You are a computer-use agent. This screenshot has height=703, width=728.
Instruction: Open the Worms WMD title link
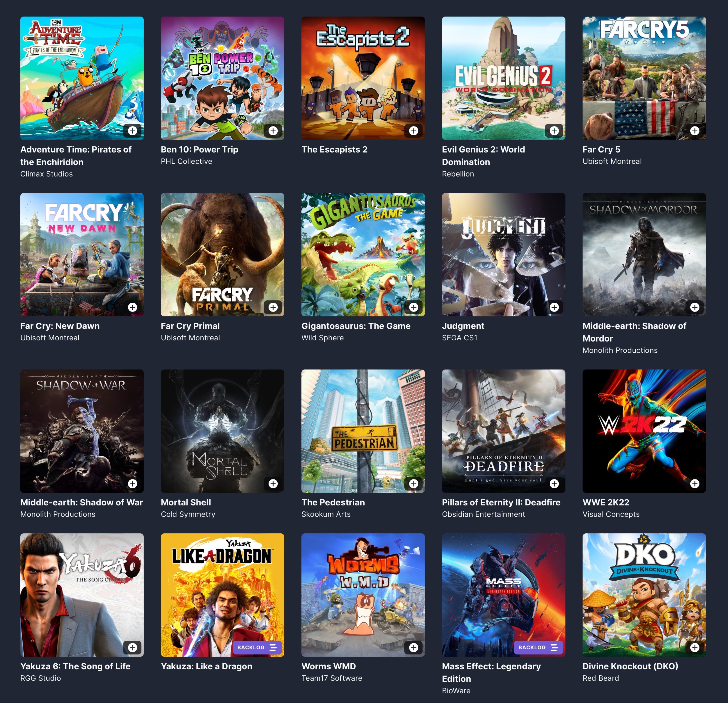pos(329,666)
